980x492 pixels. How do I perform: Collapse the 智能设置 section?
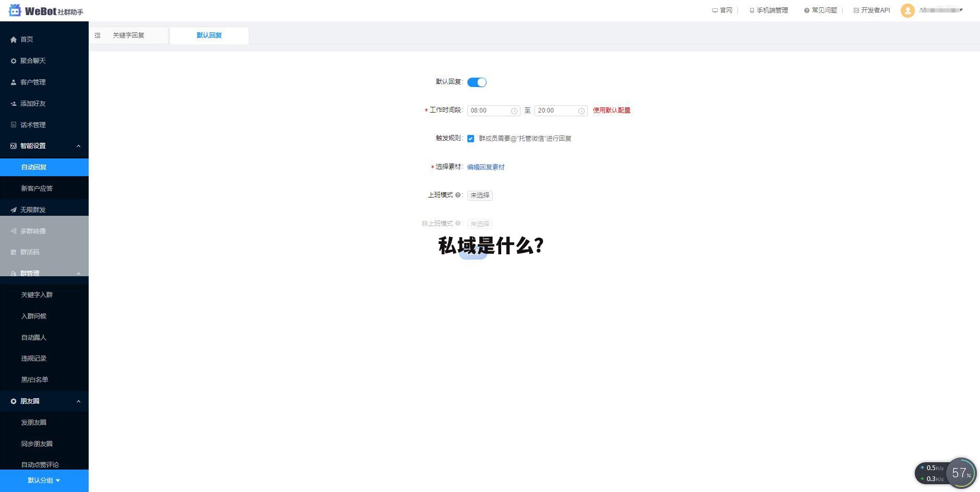click(x=79, y=145)
